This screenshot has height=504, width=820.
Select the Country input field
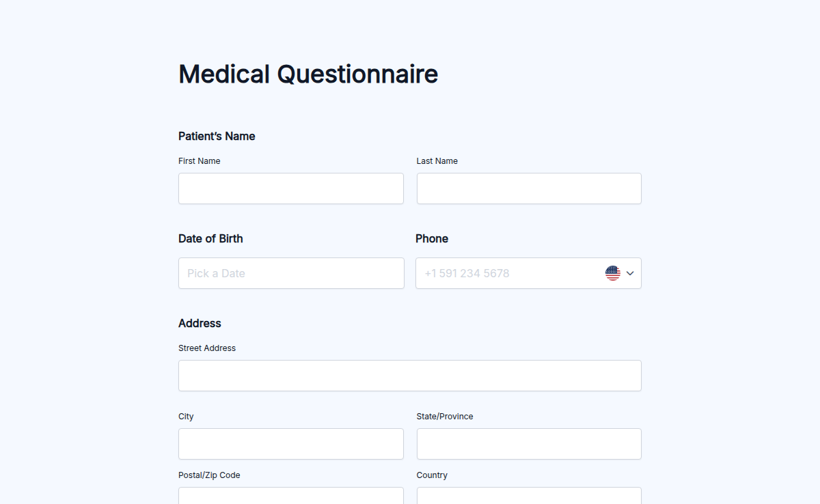[x=528, y=496]
